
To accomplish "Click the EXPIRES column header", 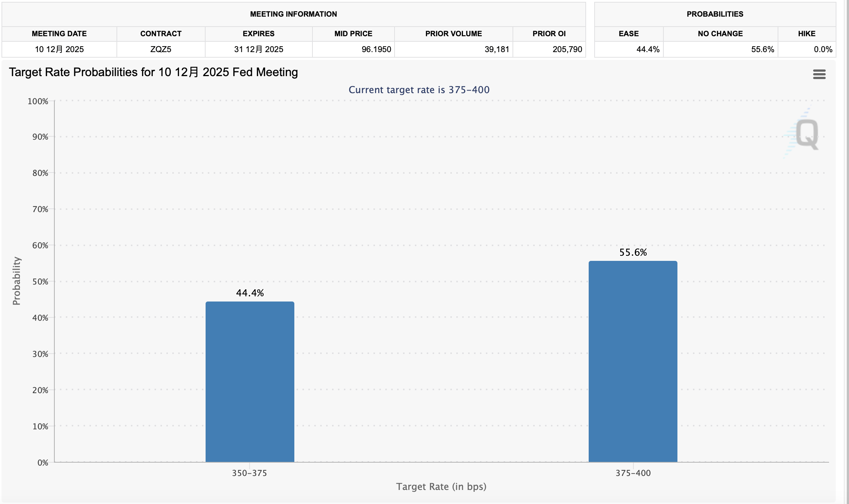I will (258, 34).
